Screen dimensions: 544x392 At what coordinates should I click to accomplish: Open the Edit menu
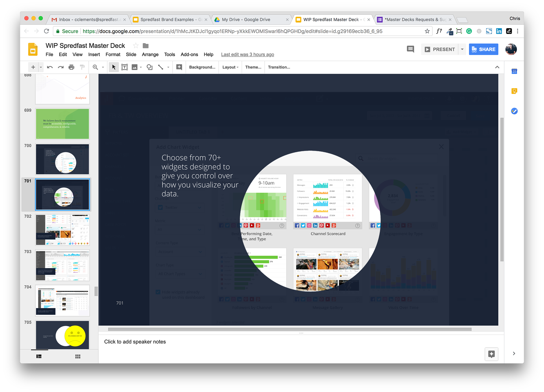pyautogui.click(x=63, y=54)
